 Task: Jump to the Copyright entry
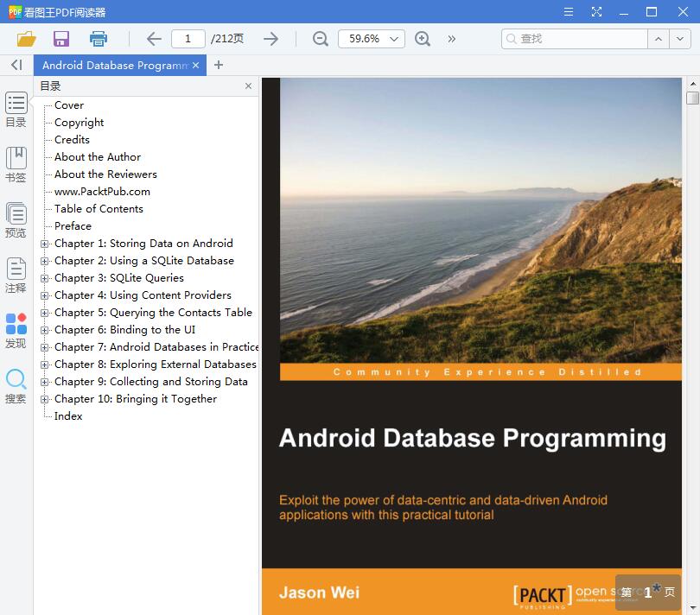79,123
